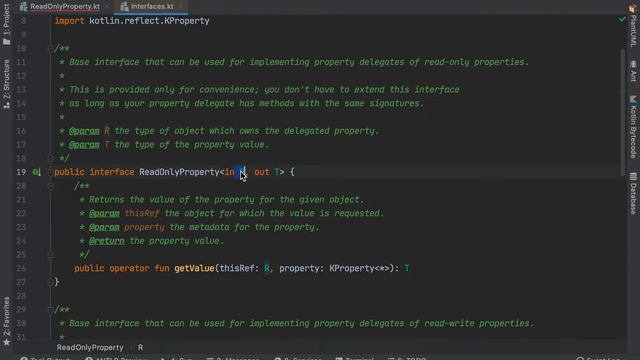Click the implementations gutter icon on line 19
The image size is (640, 360).
(36, 172)
